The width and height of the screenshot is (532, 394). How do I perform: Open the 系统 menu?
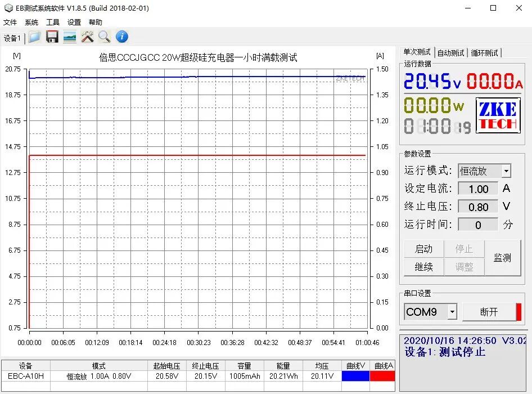coord(31,23)
